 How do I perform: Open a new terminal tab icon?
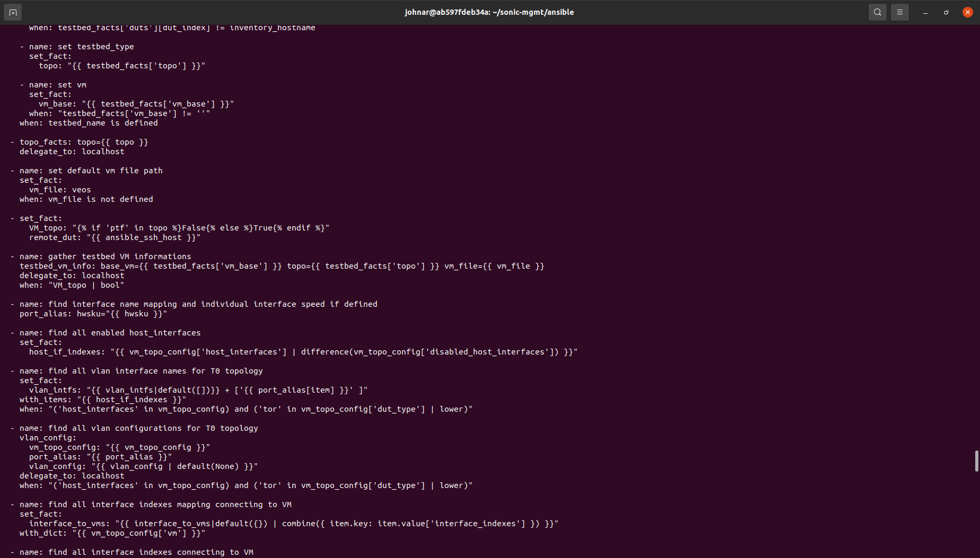13,12
